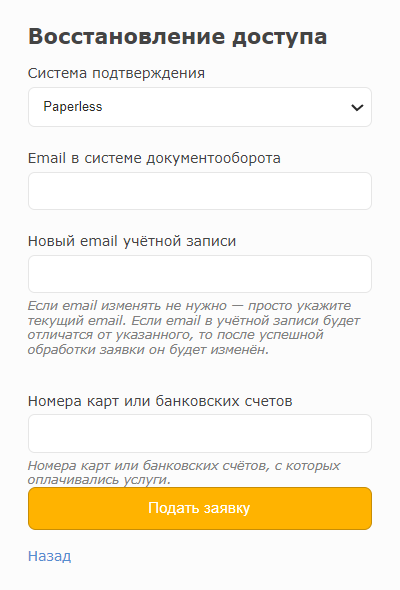Click the hint about оплачивались услуги
The height and width of the screenshot is (590, 400).
[x=184, y=473]
